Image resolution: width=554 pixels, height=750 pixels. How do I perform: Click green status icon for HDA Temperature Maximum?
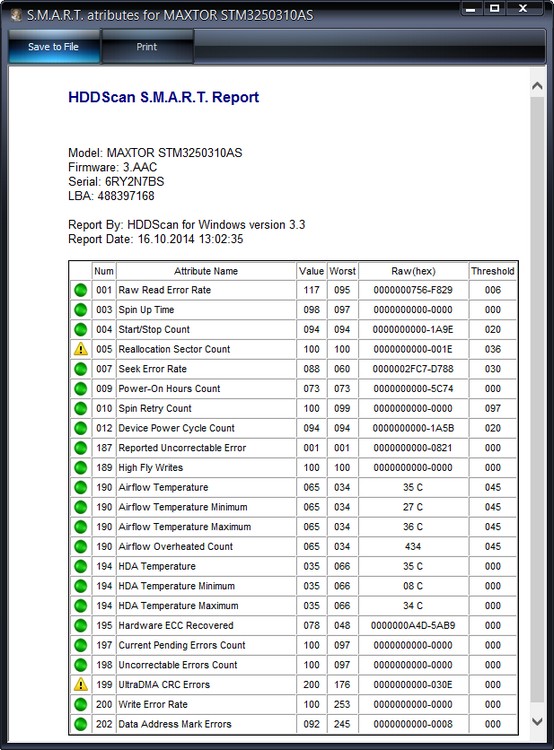[x=80, y=606]
